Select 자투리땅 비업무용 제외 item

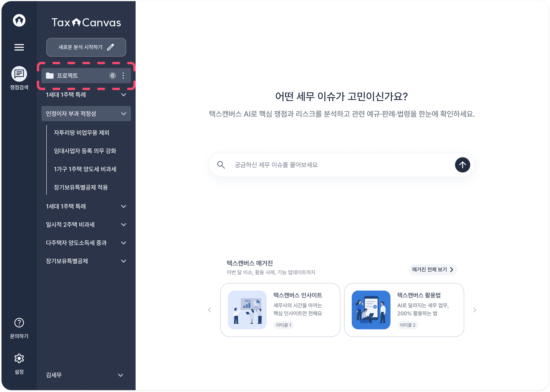coord(82,132)
